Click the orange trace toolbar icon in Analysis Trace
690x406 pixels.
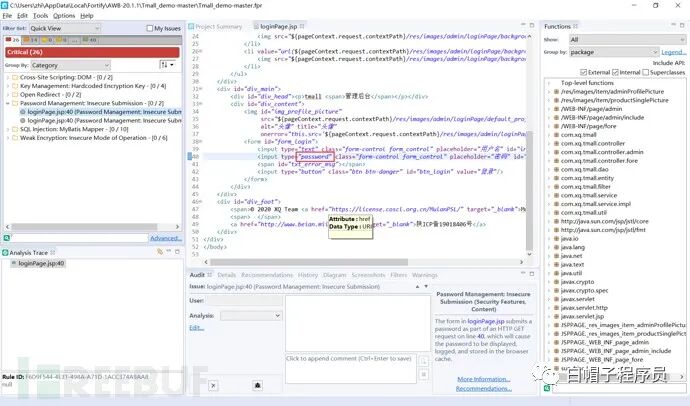pos(160,252)
